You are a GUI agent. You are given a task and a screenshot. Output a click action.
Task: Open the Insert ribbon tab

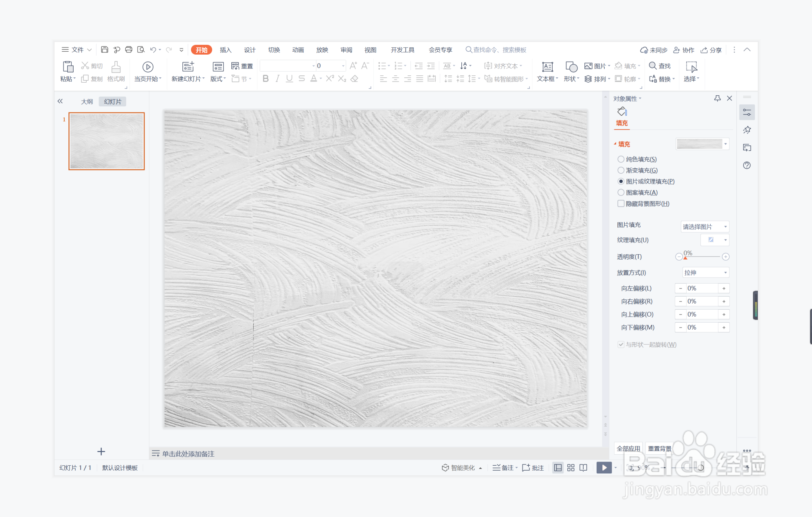coord(225,50)
